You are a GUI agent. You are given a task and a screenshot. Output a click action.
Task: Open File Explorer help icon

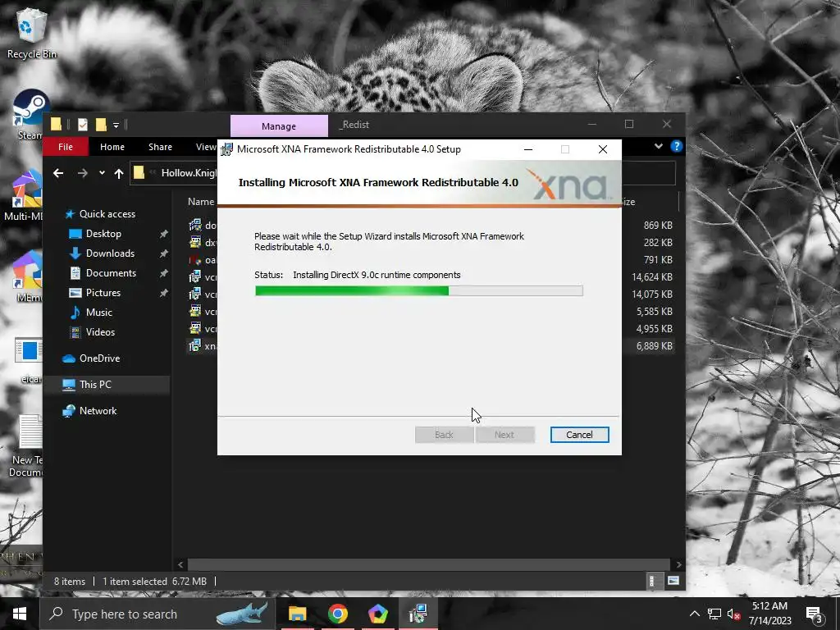pyautogui.click(x=677, y=146)
